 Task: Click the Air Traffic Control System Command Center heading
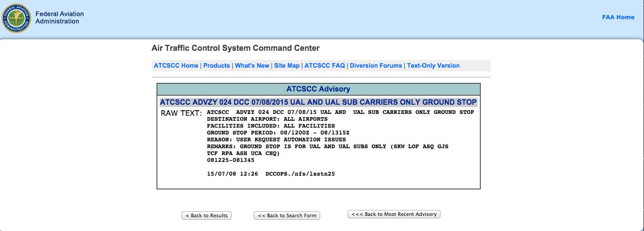236,48
